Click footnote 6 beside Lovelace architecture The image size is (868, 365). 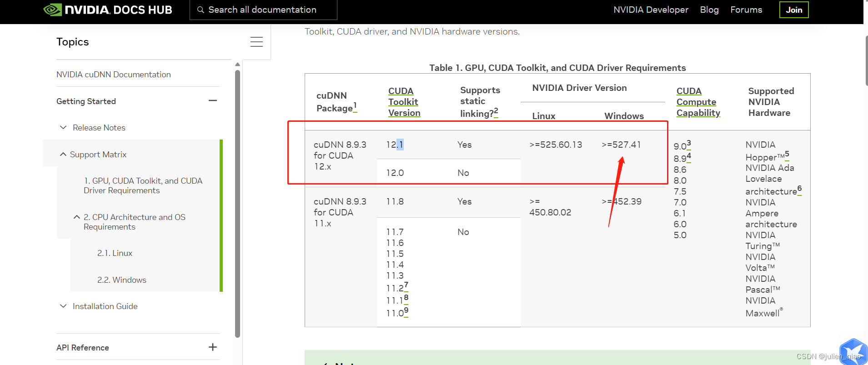pyautogui.click(x=800, y=189)
